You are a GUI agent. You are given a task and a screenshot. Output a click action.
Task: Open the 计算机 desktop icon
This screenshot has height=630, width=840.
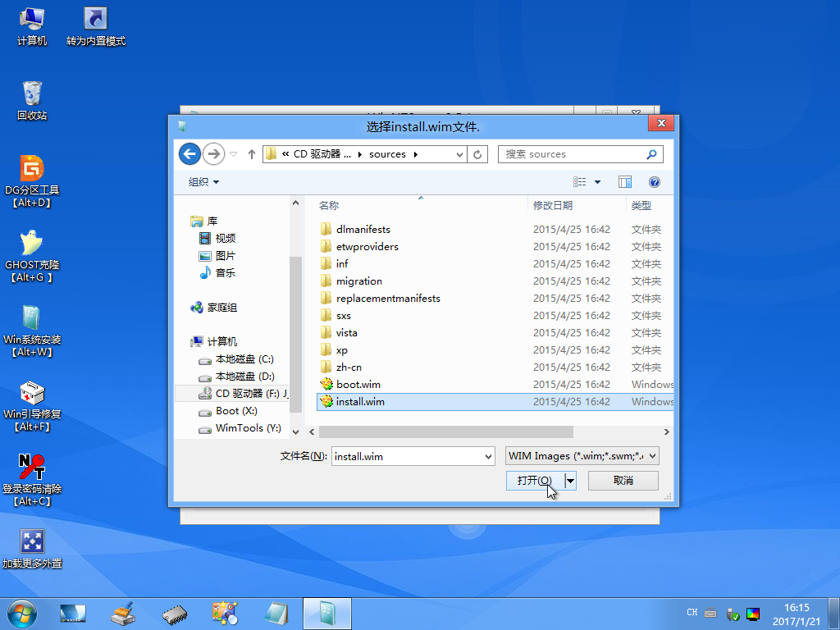point(32,27)
